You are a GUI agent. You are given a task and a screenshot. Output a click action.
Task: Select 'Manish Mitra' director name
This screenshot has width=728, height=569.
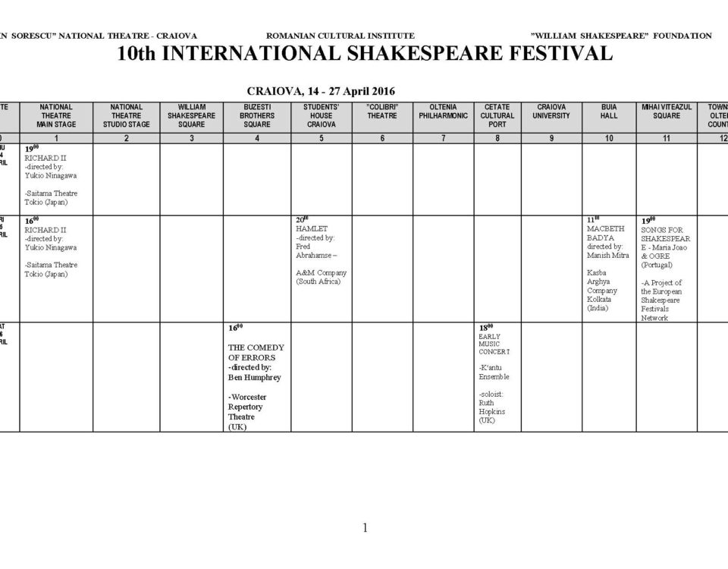coord(607,256)
